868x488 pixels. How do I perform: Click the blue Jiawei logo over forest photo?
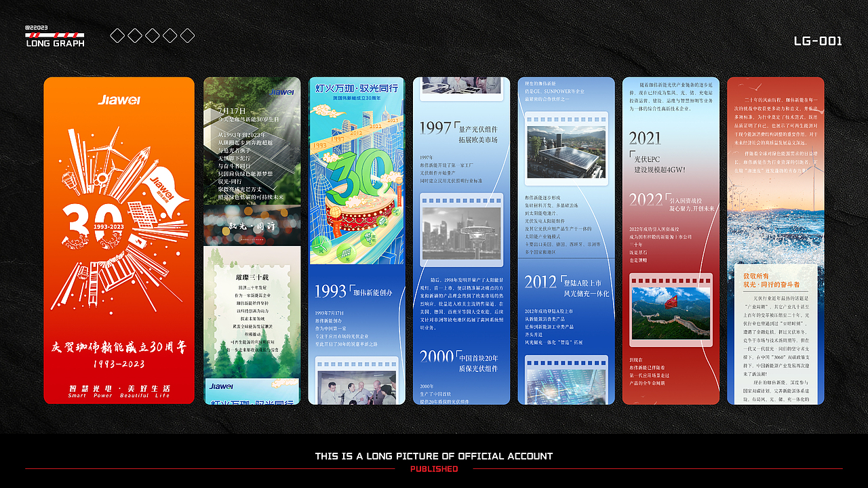282,91
